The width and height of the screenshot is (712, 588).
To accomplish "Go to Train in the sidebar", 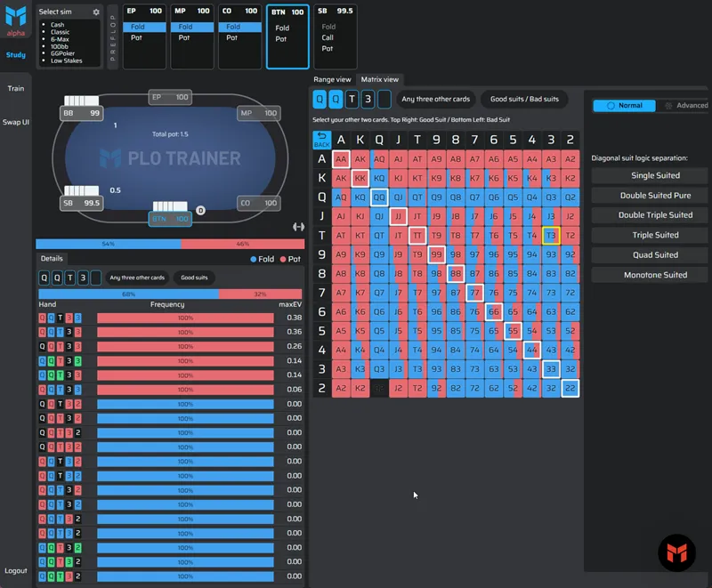I will pyautogui.click(x=16, y=88).
